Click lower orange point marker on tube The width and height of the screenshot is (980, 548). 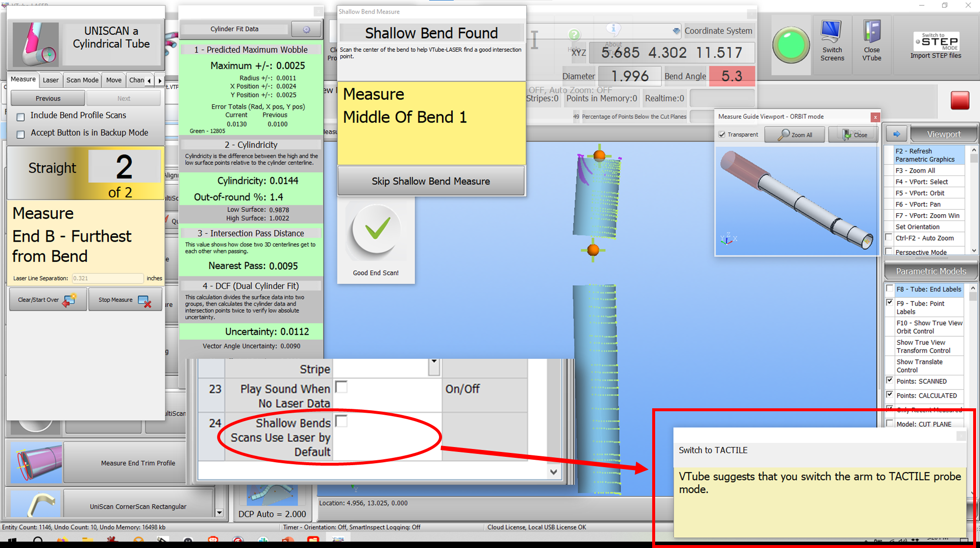coord(593,250)
